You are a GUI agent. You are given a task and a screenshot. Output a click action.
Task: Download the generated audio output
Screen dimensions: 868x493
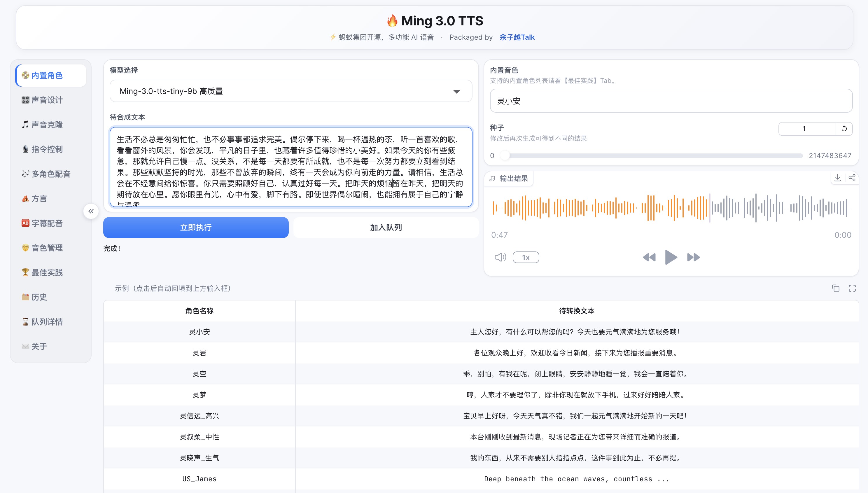click(838, 178)
